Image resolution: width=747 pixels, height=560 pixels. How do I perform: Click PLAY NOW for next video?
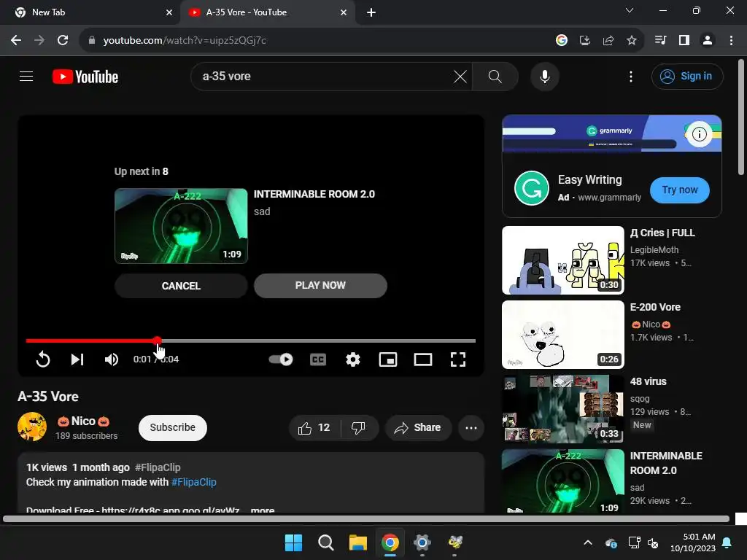(x=320, y=285)
